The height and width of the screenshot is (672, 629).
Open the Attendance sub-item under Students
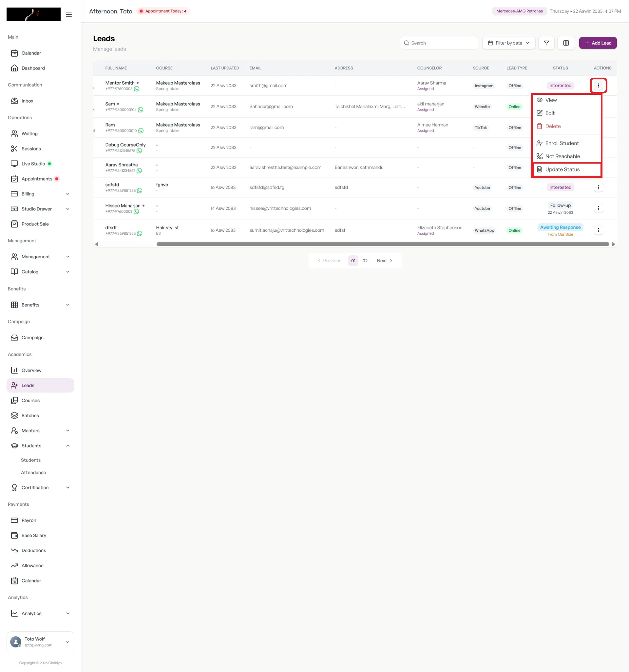(33, 473)
